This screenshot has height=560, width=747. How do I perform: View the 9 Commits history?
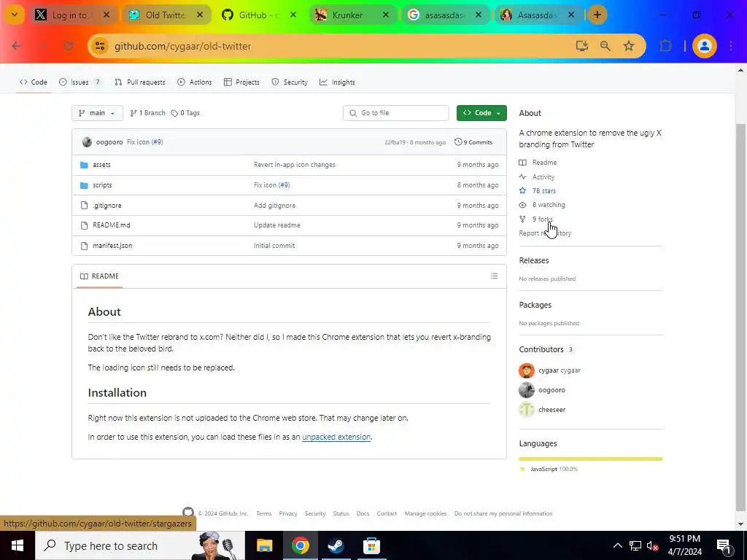pyautogui.click(x=473, y=142)
